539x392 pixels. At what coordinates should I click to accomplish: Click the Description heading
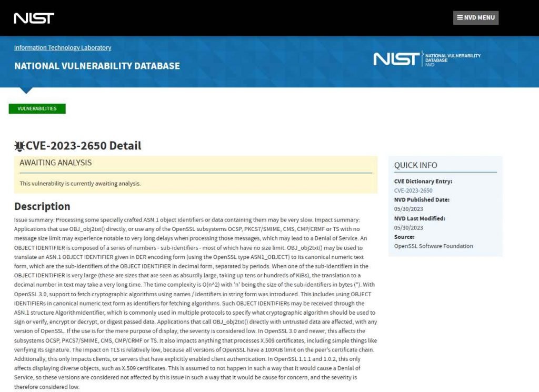point(42,206)
